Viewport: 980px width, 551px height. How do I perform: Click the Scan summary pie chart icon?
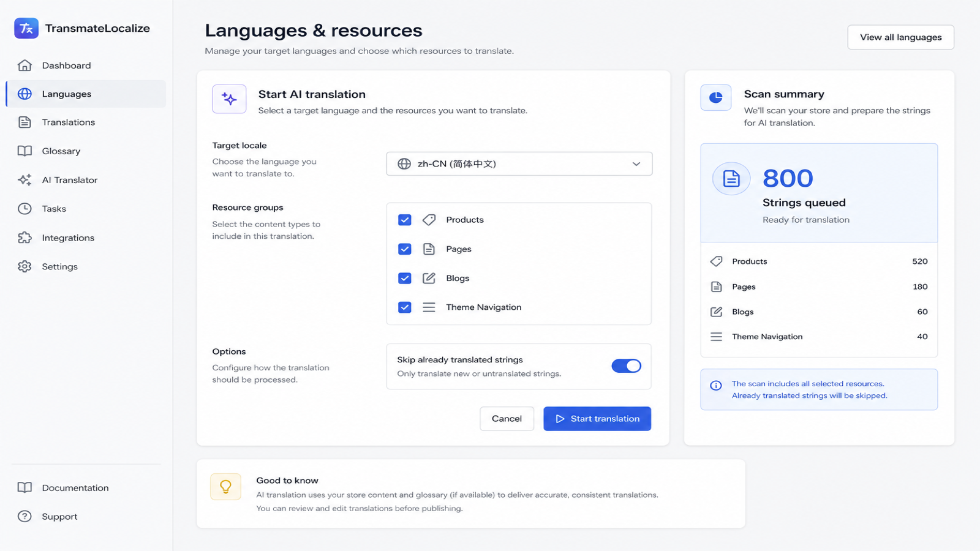coord(716,97)
